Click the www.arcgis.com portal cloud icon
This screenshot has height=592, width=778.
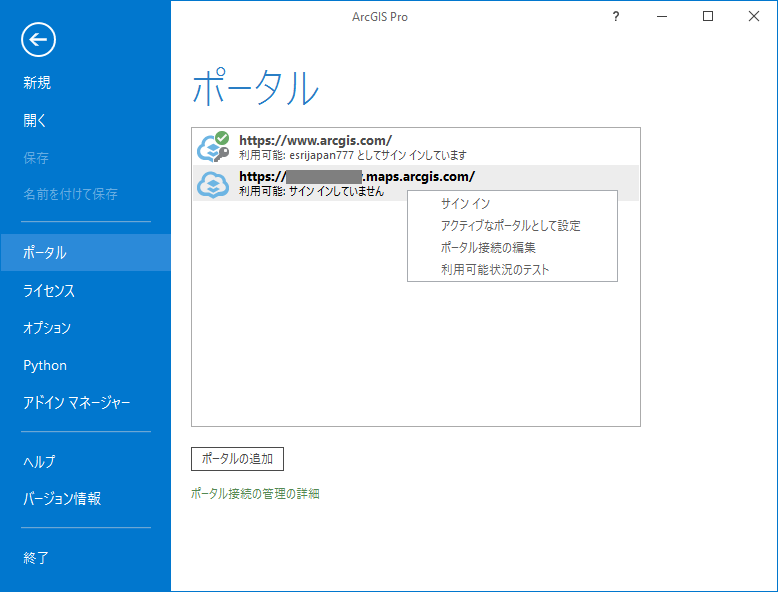[x=213, y=147]
